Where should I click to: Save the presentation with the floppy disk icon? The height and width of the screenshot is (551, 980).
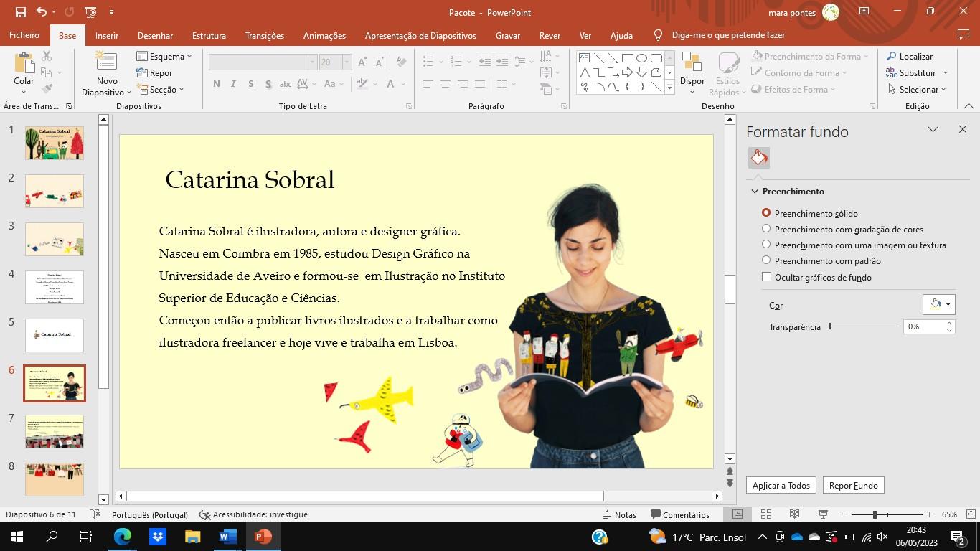point(20,12)
